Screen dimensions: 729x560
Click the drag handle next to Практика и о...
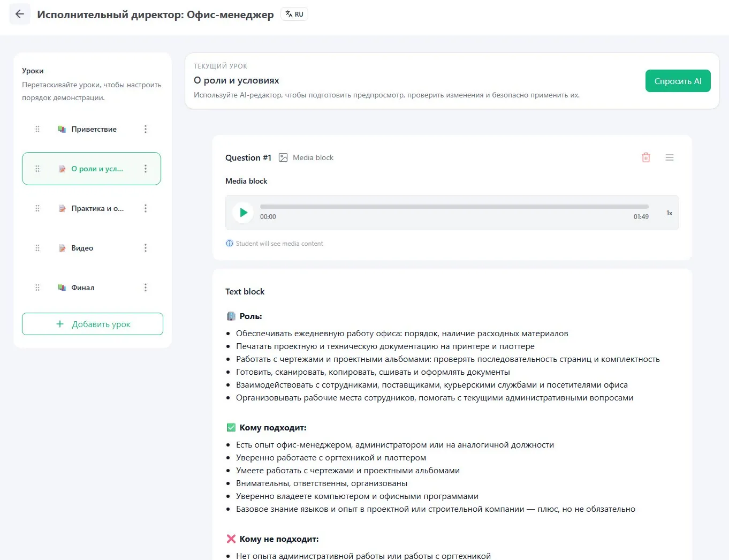(x=37, y=208)
